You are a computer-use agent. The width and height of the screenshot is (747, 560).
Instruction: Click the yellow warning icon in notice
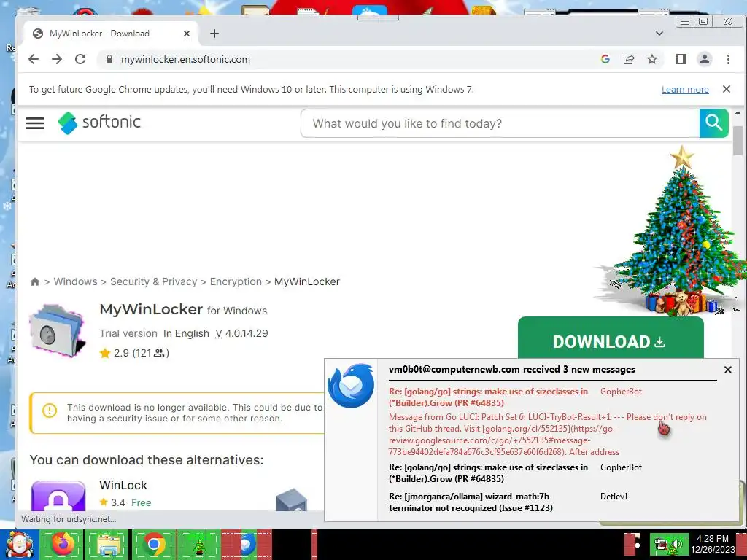point(50,410)
